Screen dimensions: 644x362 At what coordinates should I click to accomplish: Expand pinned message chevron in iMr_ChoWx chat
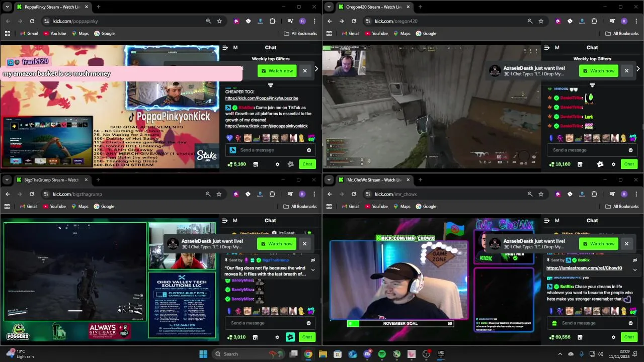(634, 270)
